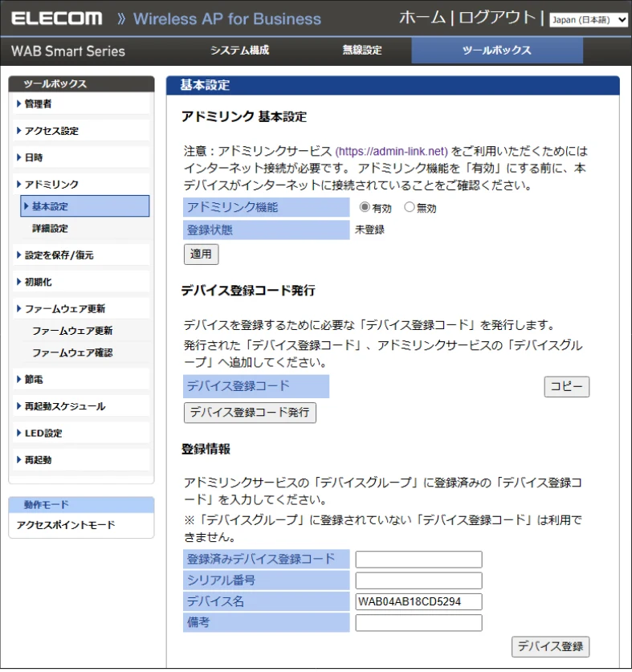
Task: Click the Wireless AP for Business heading
Action: point(226,18)
